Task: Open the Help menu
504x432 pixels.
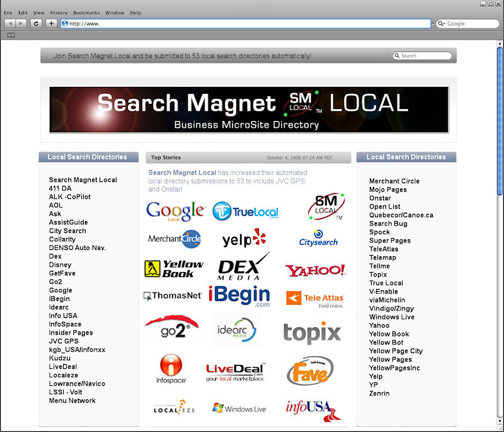Action: 135,13
